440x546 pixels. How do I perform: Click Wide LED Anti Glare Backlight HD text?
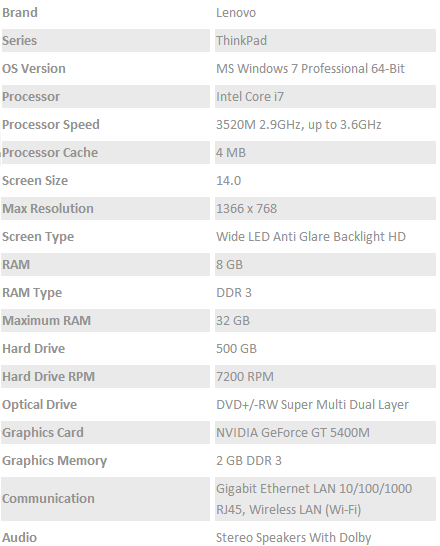point(311,237)
